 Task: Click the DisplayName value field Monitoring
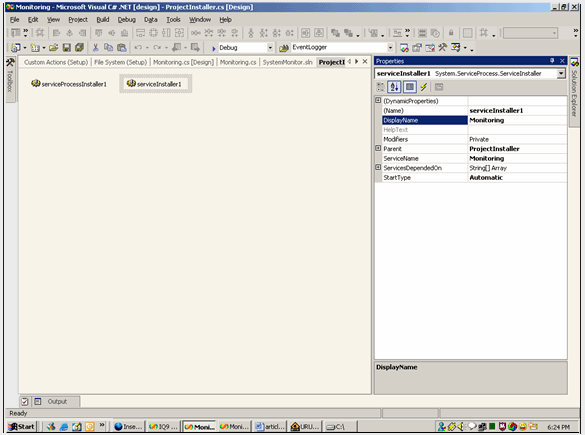[517, 120]
